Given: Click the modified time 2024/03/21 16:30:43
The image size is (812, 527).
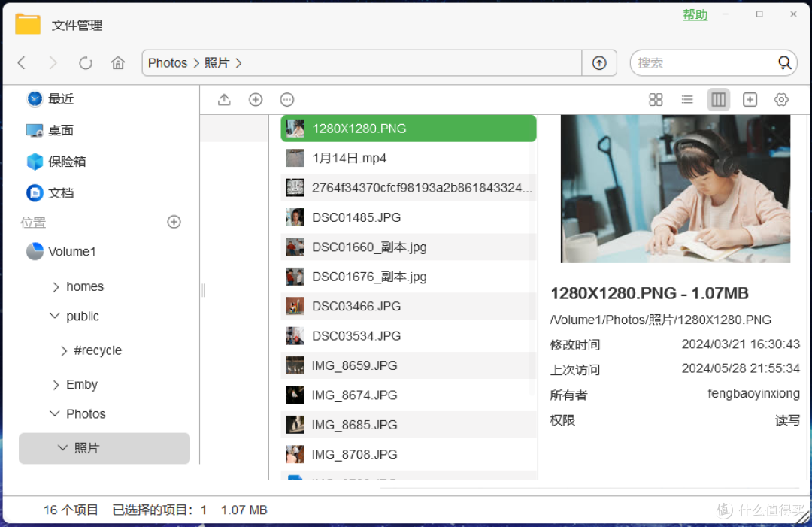Looking at the screenshot, I should (741, 344).
